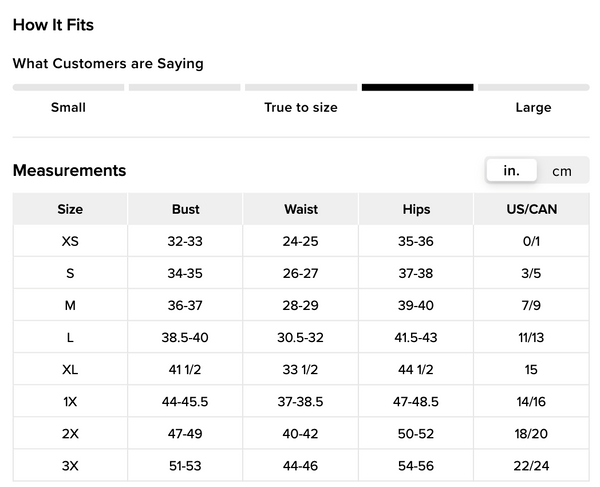Select the XS size row label
The height and width of the screenshot is (487, 600).
(70, 241)
